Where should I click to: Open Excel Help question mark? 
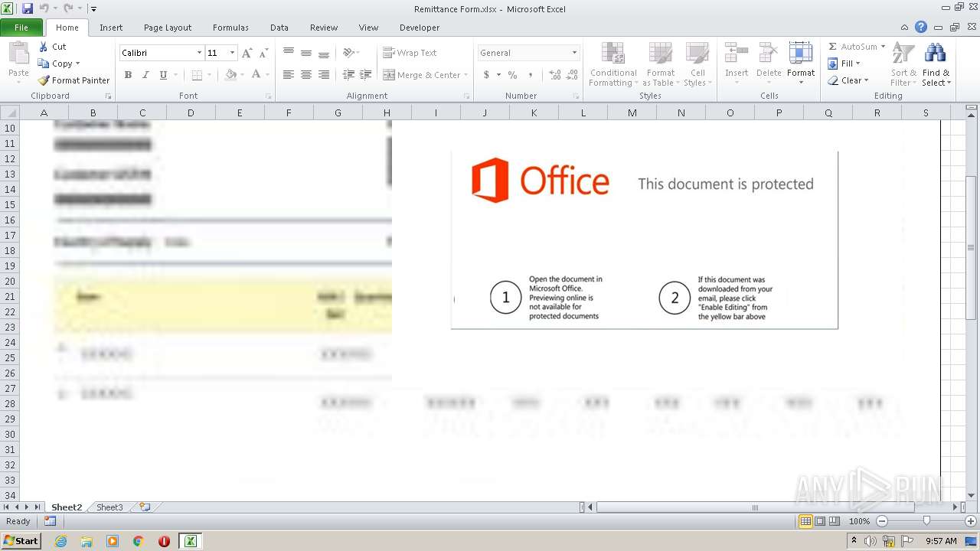[x=921, y=28]
